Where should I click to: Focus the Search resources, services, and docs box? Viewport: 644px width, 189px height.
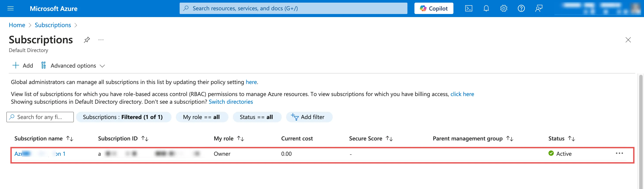(x=293, y=9)
